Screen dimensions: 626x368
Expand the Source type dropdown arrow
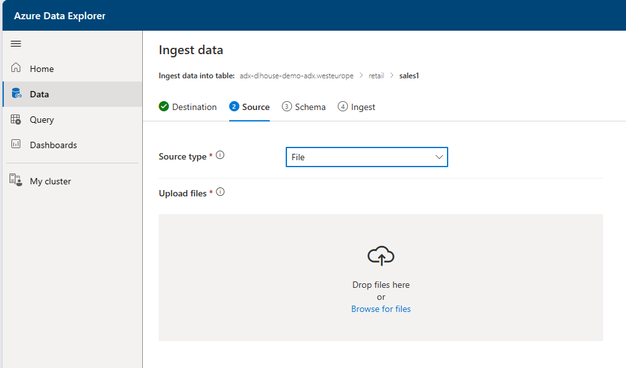[439, 157]
